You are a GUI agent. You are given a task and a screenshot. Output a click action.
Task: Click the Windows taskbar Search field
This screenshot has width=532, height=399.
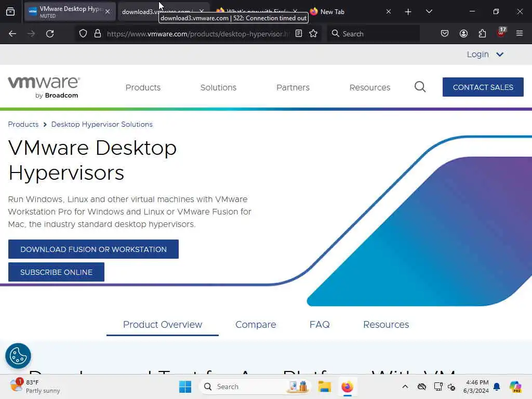coord(255,387)
